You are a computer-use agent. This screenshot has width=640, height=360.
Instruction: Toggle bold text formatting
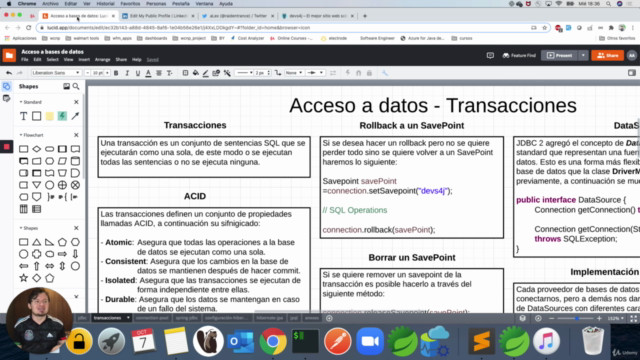[116, 73]
